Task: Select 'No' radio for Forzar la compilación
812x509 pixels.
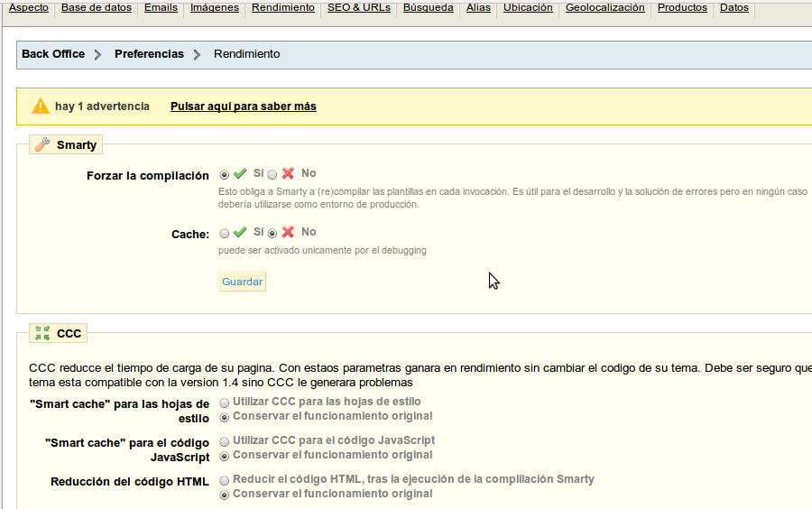Action: [272, 175]
